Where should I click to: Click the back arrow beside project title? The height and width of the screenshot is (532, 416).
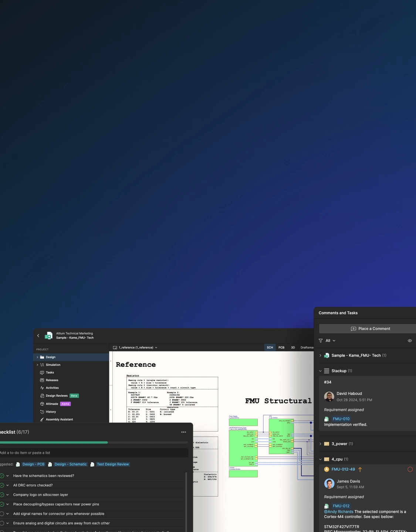pyautogui.click(x=38, y=336)
